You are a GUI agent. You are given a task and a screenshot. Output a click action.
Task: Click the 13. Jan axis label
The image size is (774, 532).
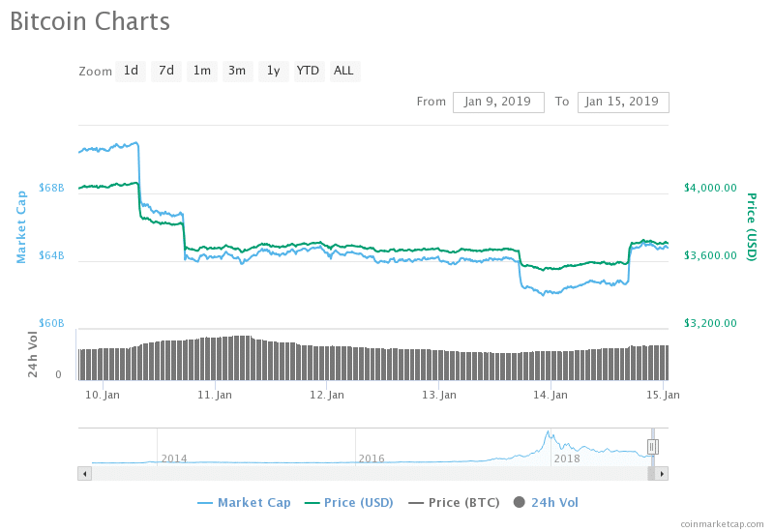click(439, 395)
